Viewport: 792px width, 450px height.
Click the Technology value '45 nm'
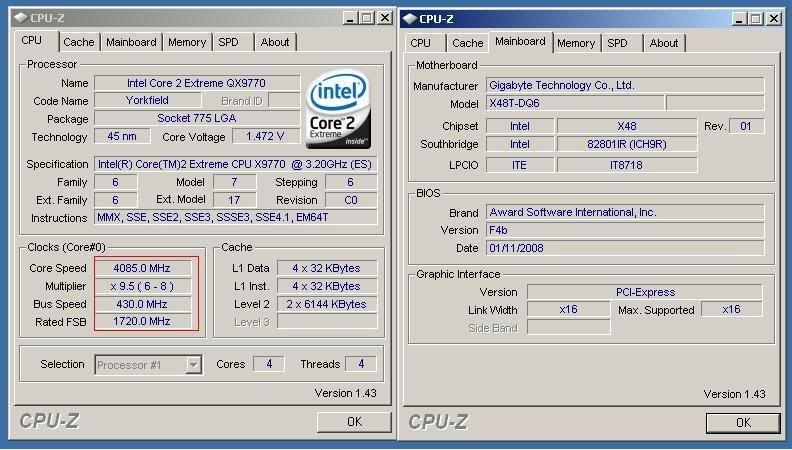tap(122, 136)
